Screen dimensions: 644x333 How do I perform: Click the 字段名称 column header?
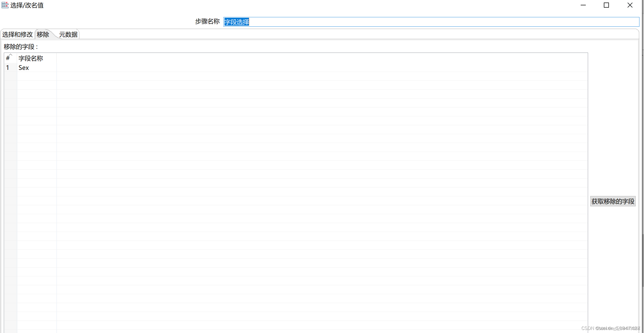(x=31, y=58)
